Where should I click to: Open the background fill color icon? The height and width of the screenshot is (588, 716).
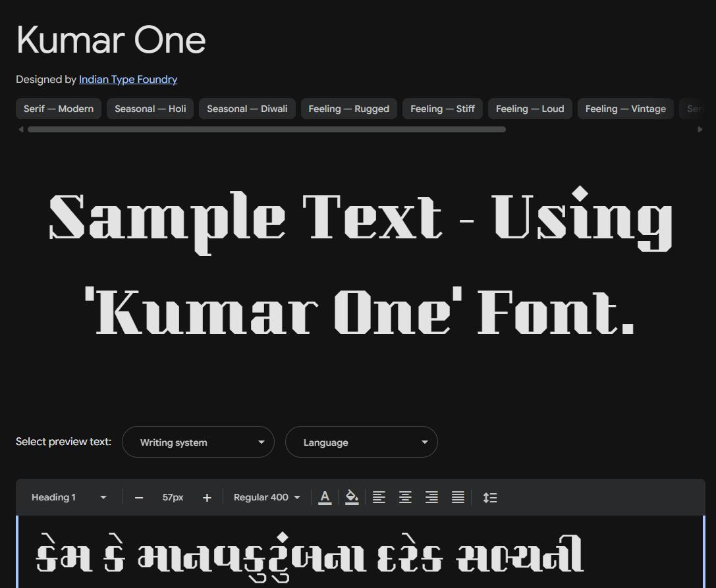(x=352, y=497)
